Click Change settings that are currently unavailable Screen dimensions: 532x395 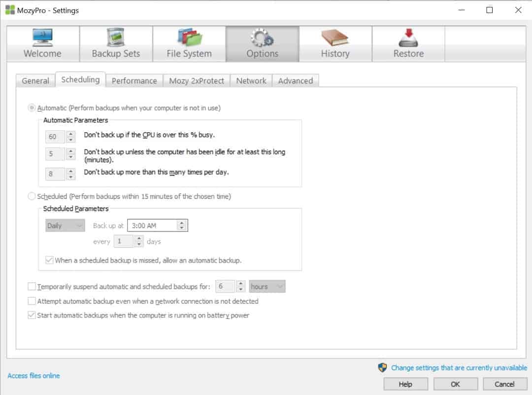click(x=459, y=367)
